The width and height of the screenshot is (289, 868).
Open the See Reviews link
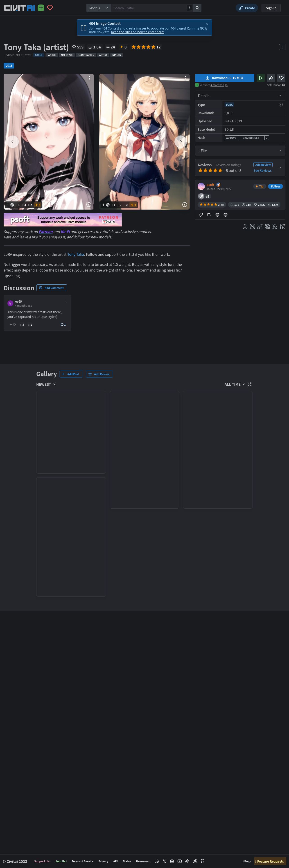pyautogui.click(x=262, y=171)
